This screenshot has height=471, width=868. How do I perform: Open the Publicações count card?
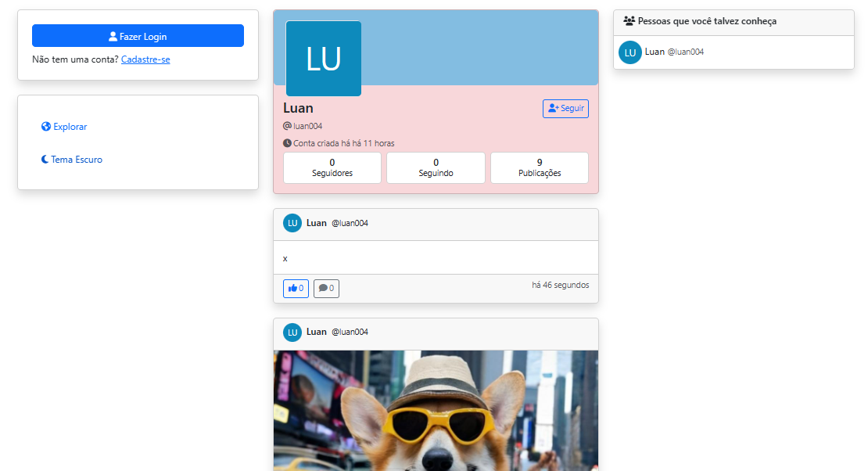click(539, 167)
